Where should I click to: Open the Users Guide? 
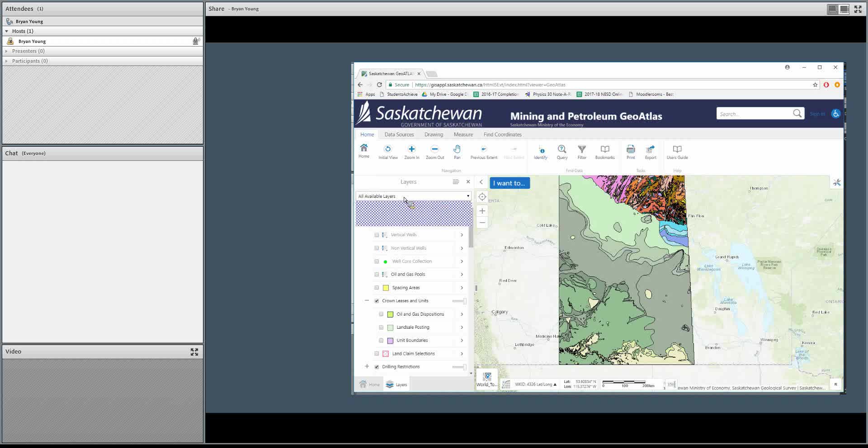677,152
